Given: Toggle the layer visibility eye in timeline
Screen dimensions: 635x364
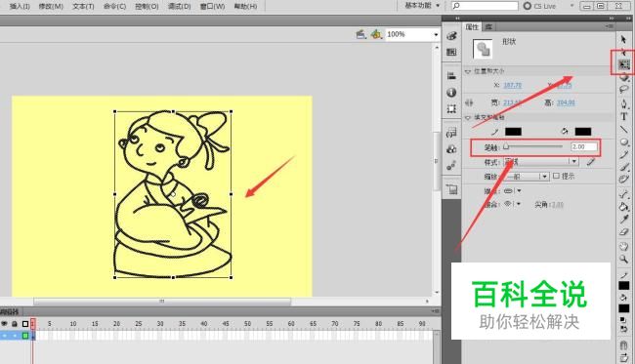Looking at the screenshot, I should coord(4,324).
